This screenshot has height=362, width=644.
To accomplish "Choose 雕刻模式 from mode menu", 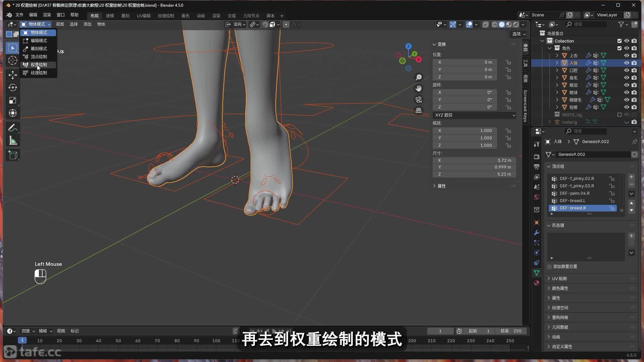I will [x=38, y=49].
